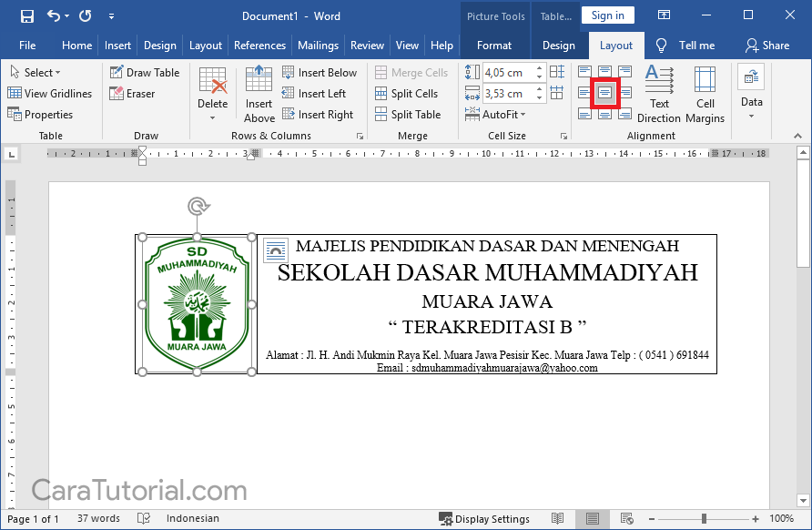Viewport: 812px width, 530px height.
Task: Click Split Cells
Action: pyautogui.click(x=407, y=94)
